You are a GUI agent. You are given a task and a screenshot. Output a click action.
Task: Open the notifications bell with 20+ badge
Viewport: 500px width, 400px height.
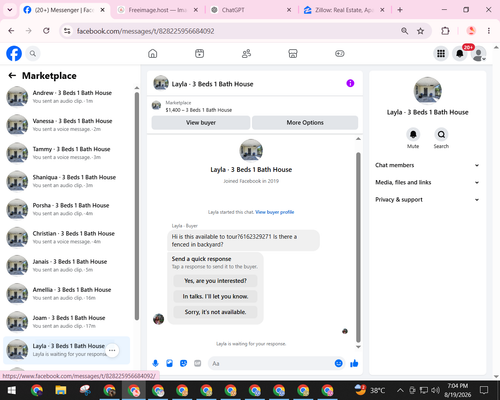(460, 53)
